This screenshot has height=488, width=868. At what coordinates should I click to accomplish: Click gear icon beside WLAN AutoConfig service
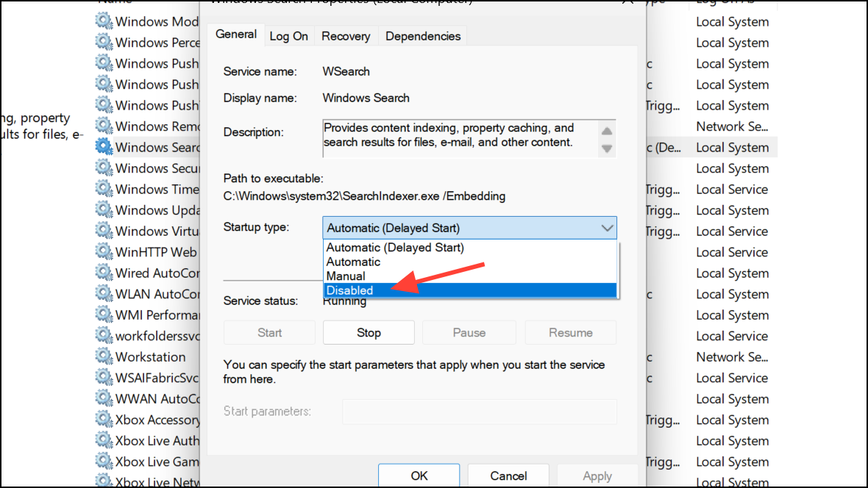[x=104, y=294]
